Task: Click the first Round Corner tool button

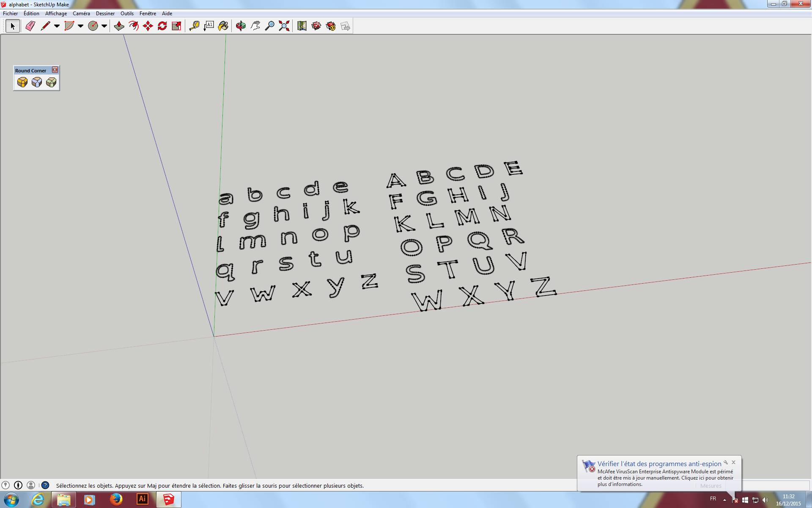Action: pyautogui.click(x=22, y=82)
